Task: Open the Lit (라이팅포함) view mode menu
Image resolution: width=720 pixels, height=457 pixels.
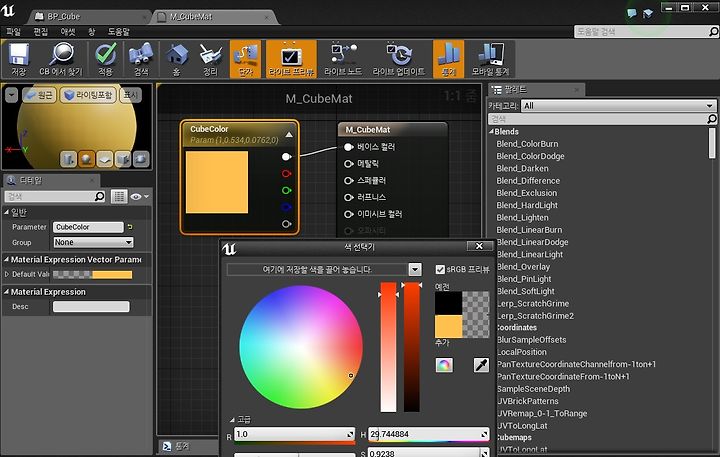Action: 88,95
